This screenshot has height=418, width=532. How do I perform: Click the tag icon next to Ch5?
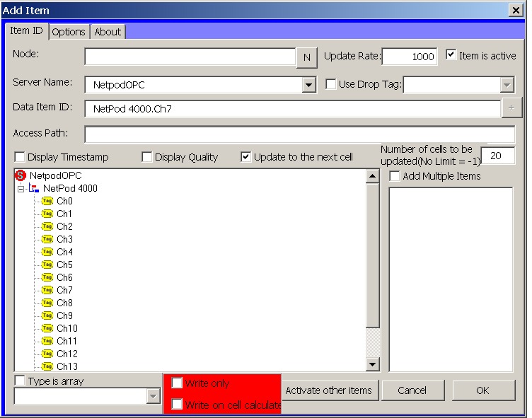47,265
